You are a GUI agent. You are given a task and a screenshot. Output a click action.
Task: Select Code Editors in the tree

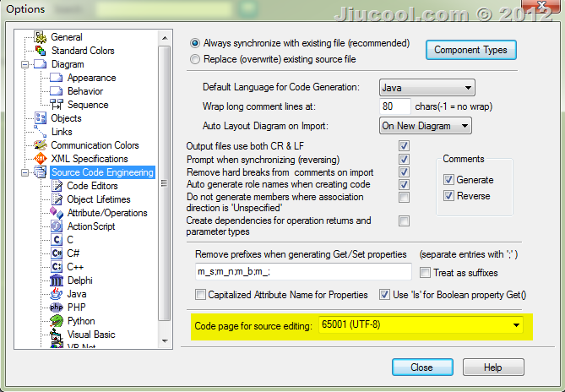click(x=92, y=186)
